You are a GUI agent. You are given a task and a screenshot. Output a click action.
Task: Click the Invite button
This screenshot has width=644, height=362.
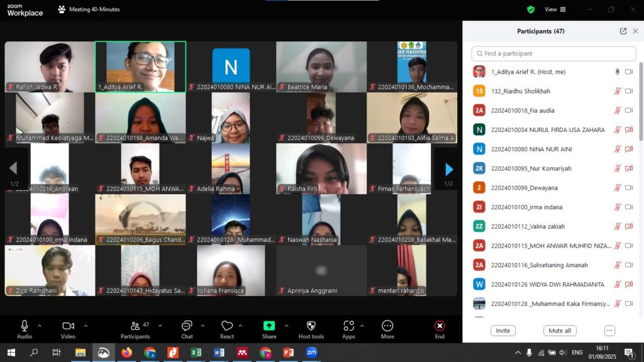[x=502, y=331]
